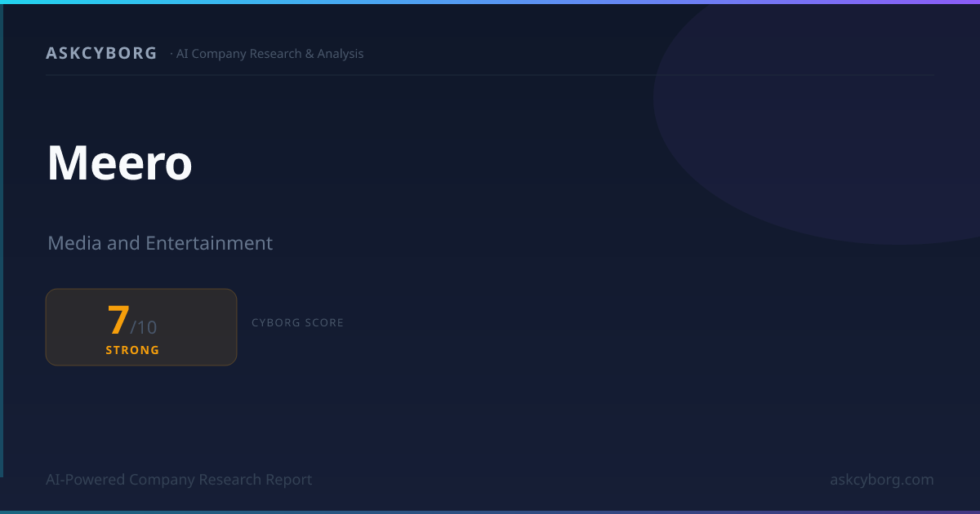Click the CYBORG SCORE label
The height and width of the screenshot is (514, 980).
[297, 323]
